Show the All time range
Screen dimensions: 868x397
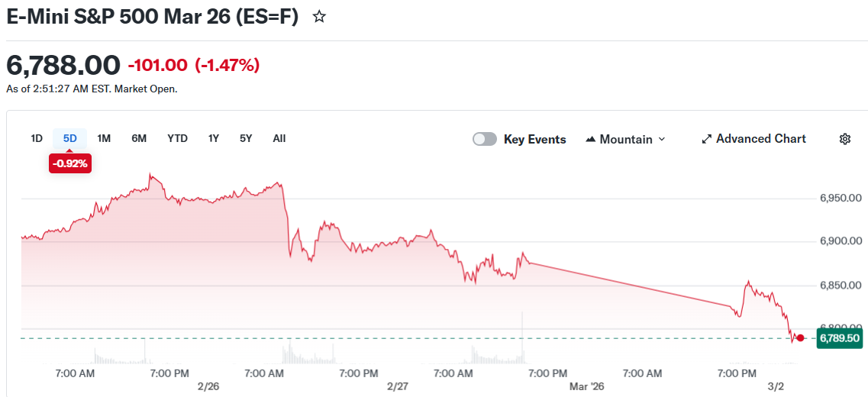point(279,138)
